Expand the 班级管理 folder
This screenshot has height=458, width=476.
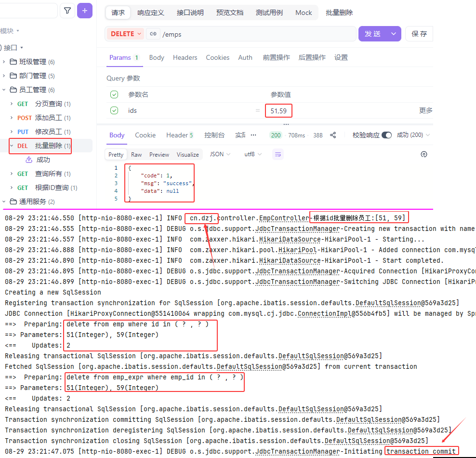13,62
